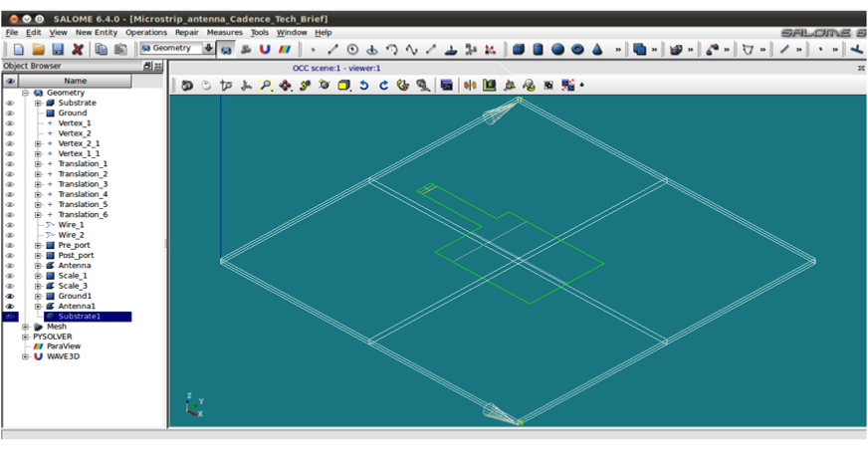
Task: Create a box primitive
Action: 519,49
